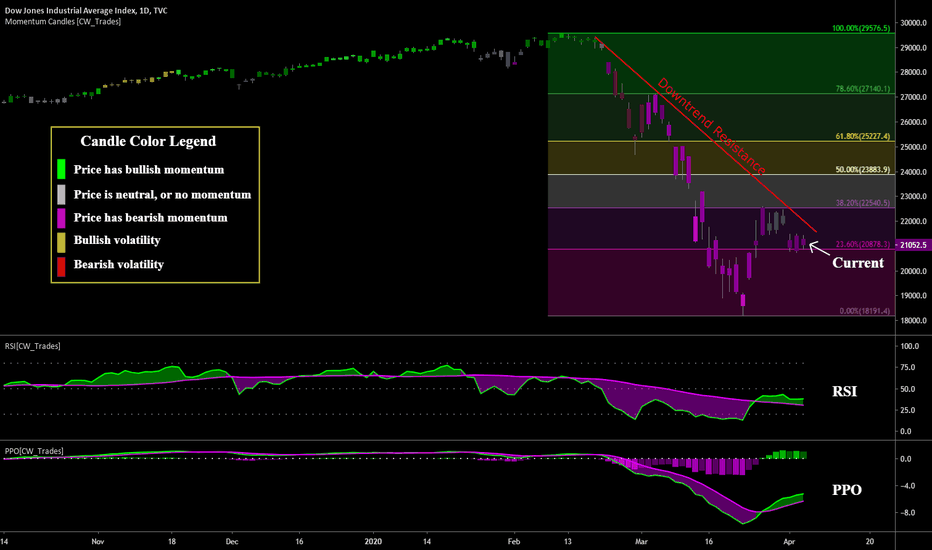Click the magenta bearish momentum legend swatch
The image size is (932, 550).
61,218
